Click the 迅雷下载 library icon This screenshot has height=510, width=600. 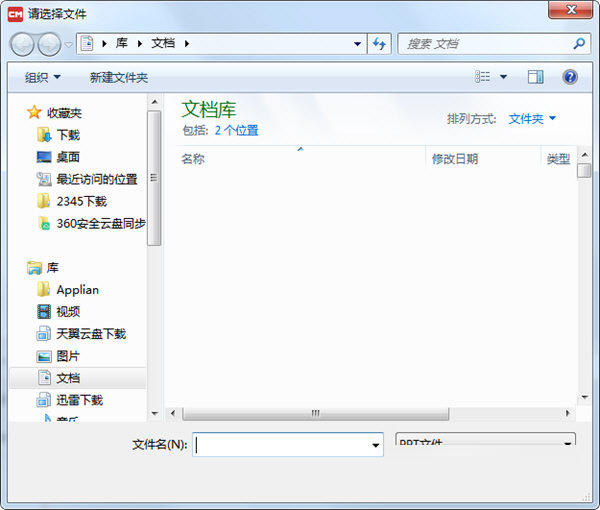click(44, 400)
